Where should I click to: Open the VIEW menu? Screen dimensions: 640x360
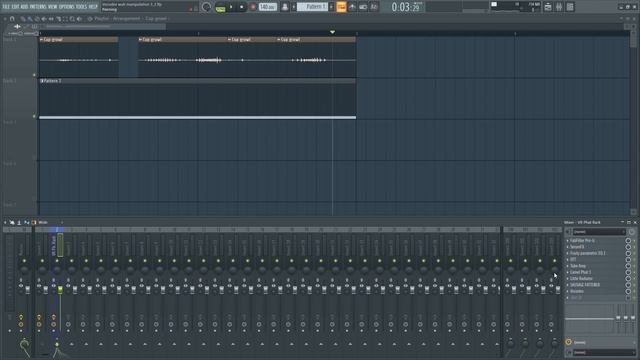click(53, 7)
